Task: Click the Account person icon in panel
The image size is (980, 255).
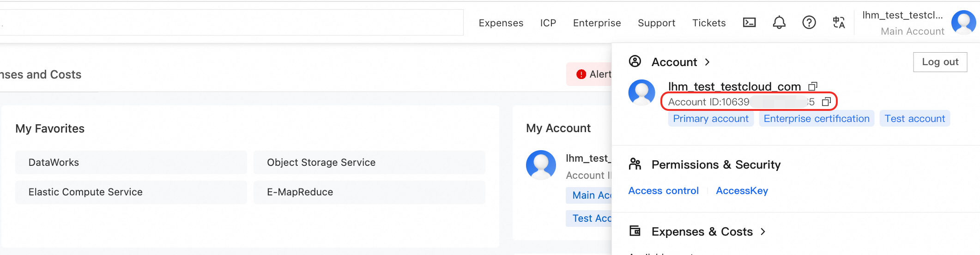Action: (635, 61)
